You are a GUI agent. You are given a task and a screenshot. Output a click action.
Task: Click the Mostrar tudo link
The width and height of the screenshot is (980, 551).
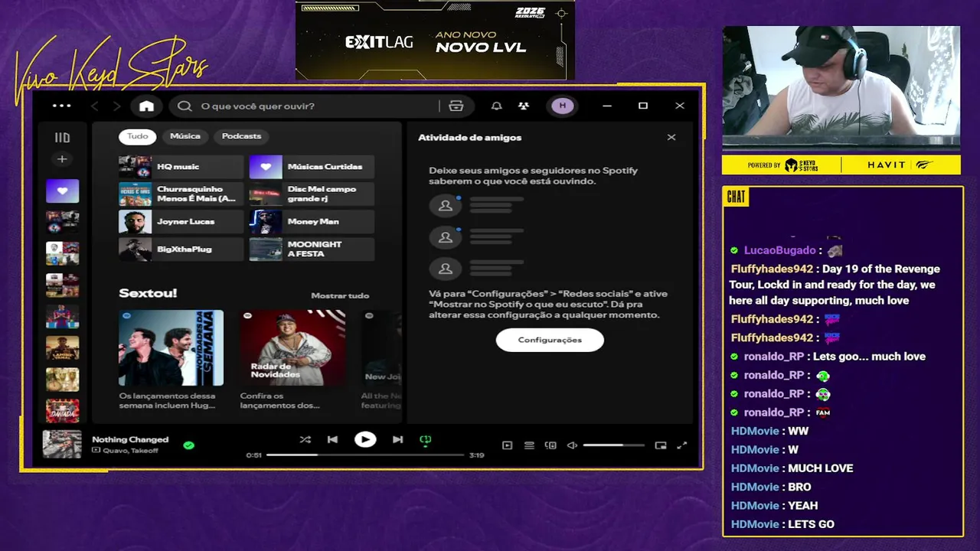(x=340, y=295)
